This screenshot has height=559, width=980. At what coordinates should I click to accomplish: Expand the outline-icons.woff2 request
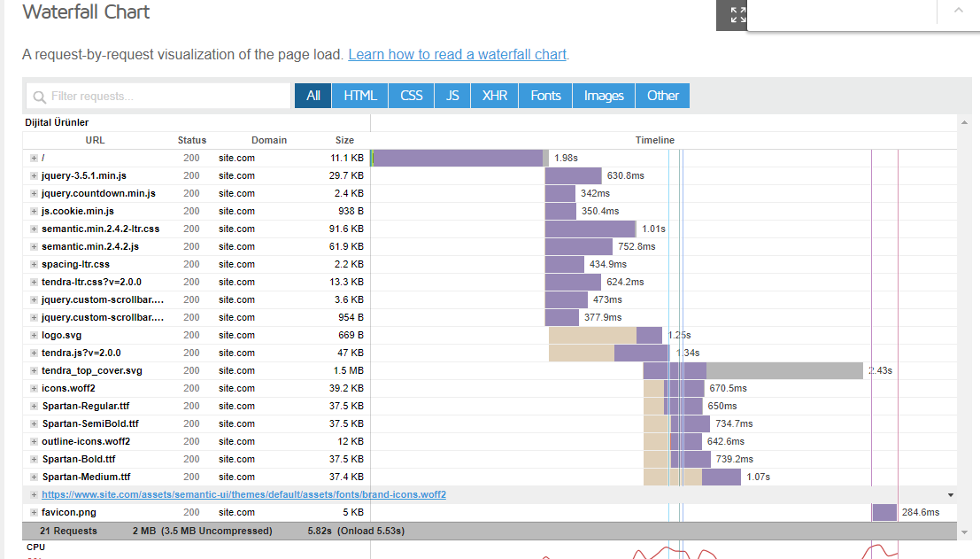pos(34,441)
